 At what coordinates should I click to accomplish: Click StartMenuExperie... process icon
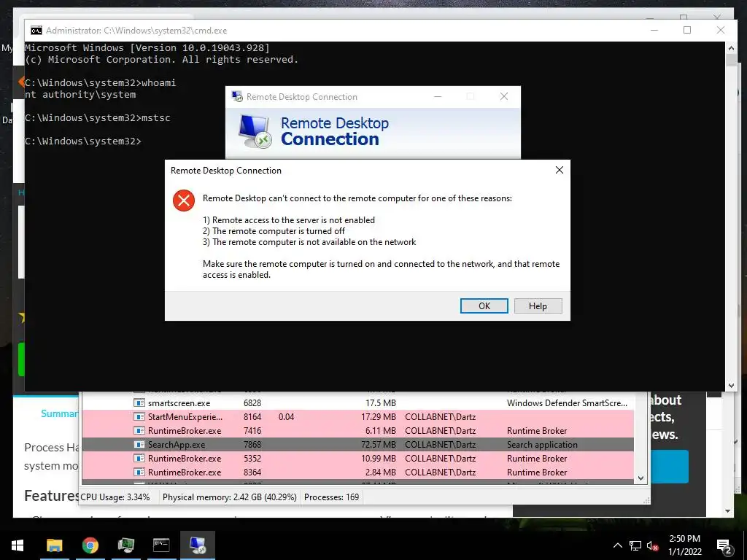(x=139, y=416)
